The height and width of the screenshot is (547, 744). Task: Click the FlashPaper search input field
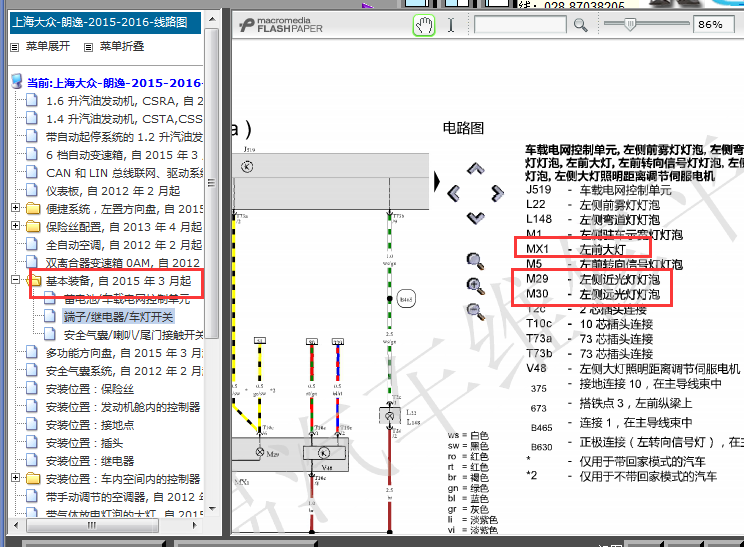click(x=520, y=25)
